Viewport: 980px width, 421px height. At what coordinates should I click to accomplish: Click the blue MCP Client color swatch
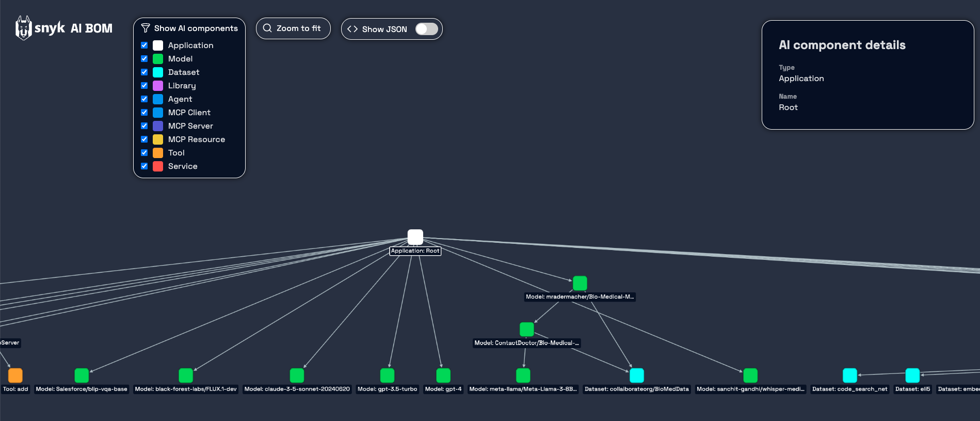pyautogui.click(x=158, y=113)
